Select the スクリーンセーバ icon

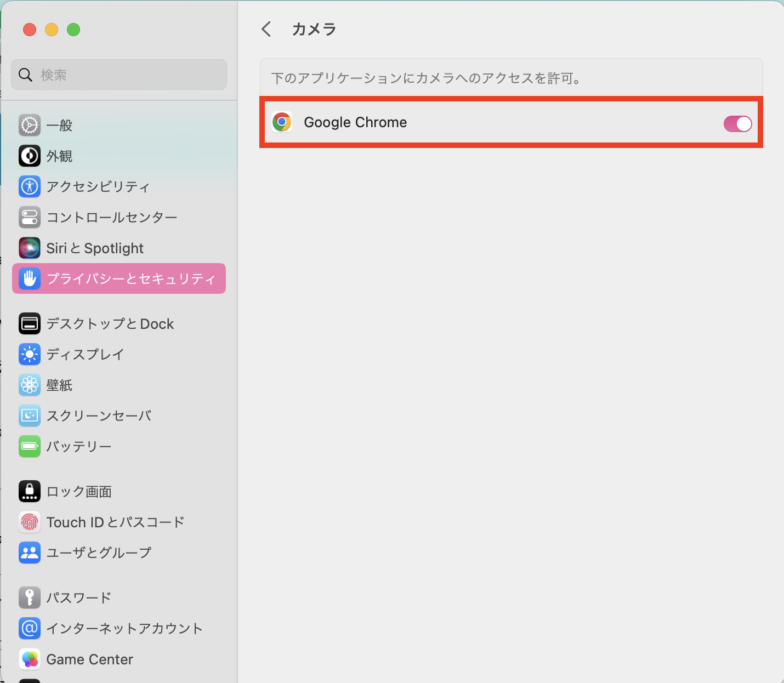pos(30,416)
